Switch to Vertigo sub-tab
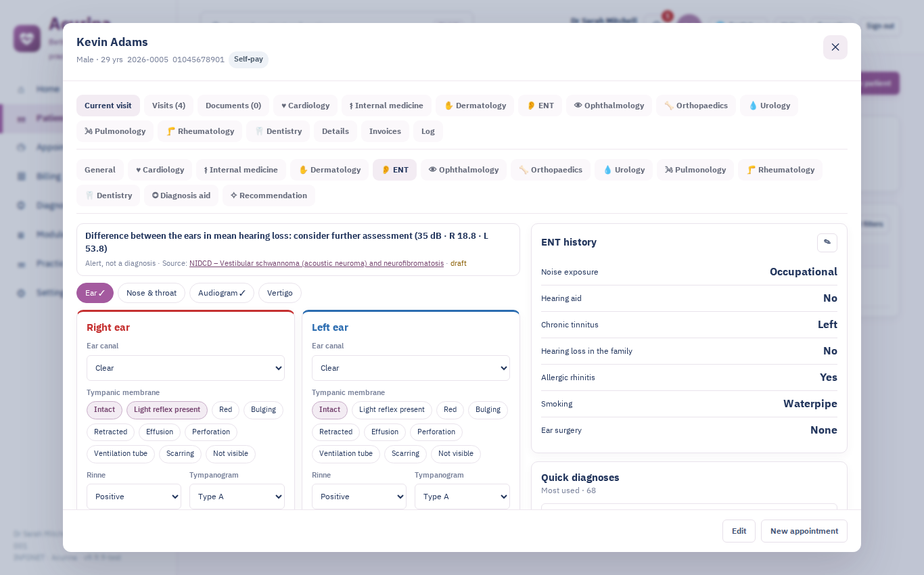 coord(280,293)
